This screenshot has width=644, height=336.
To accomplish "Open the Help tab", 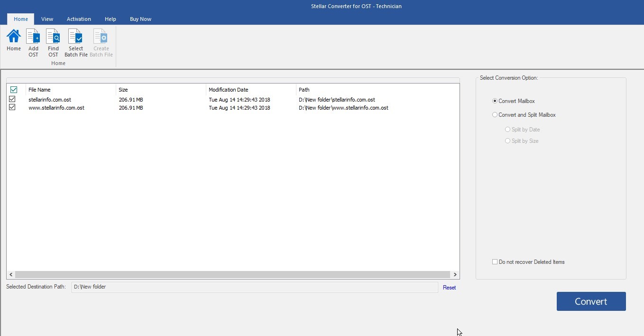I will (110, 19).
